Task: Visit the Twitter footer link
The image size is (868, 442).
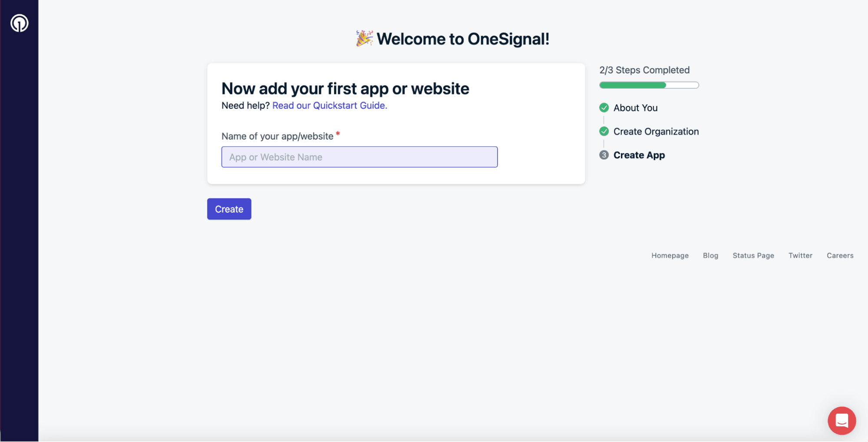Action: 800,256
